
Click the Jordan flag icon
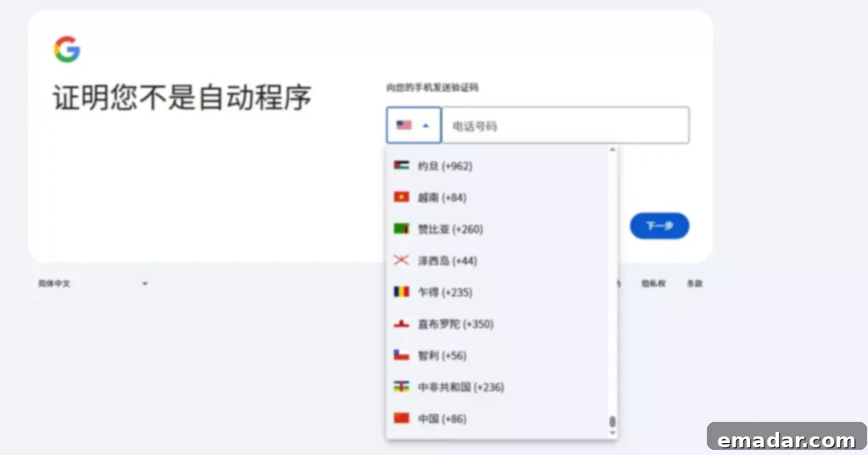click(401, 165)
